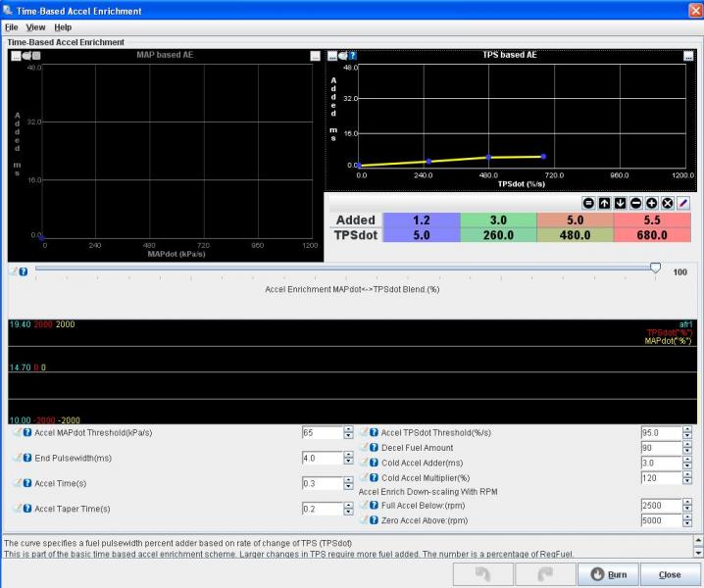Increase Accel Time value with up spinner
The height and width of the screenshot is (588, 704).
pyautogui.click(x=348, y=480)
